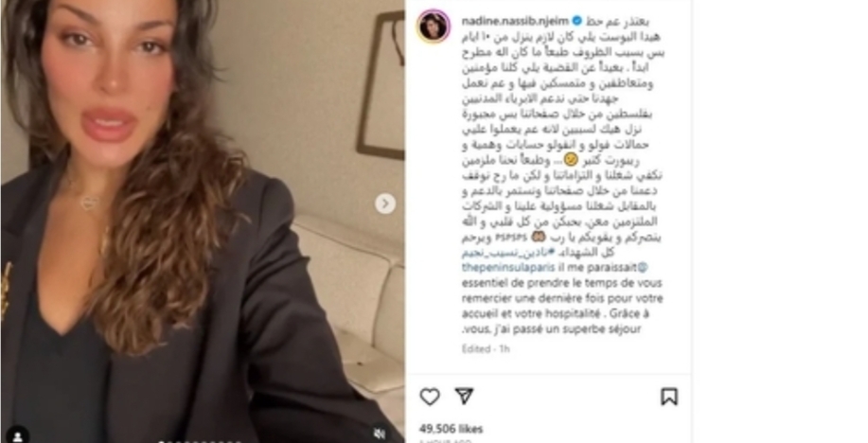View the 49,506 likes list
This screenshot has height=443, width=868.
452,429
